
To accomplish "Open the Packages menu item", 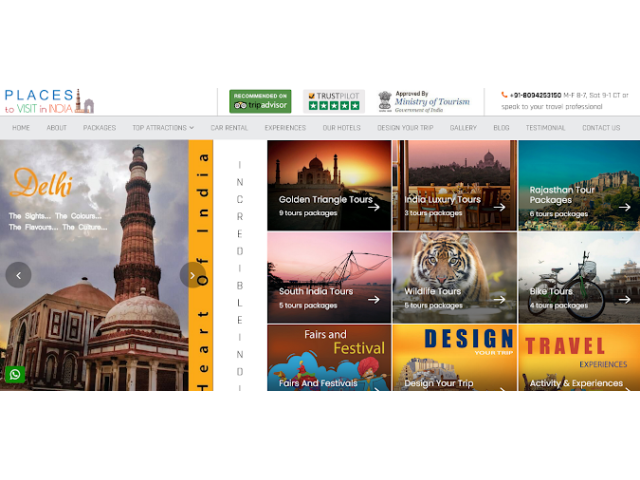I will [x=99, y=128].
